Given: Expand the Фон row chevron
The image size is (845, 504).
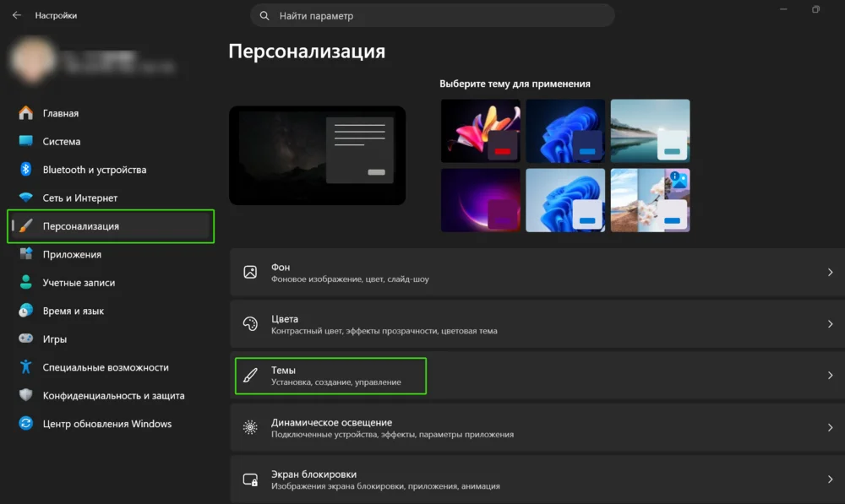Looking at the screenshot, I should coord(830,272).
